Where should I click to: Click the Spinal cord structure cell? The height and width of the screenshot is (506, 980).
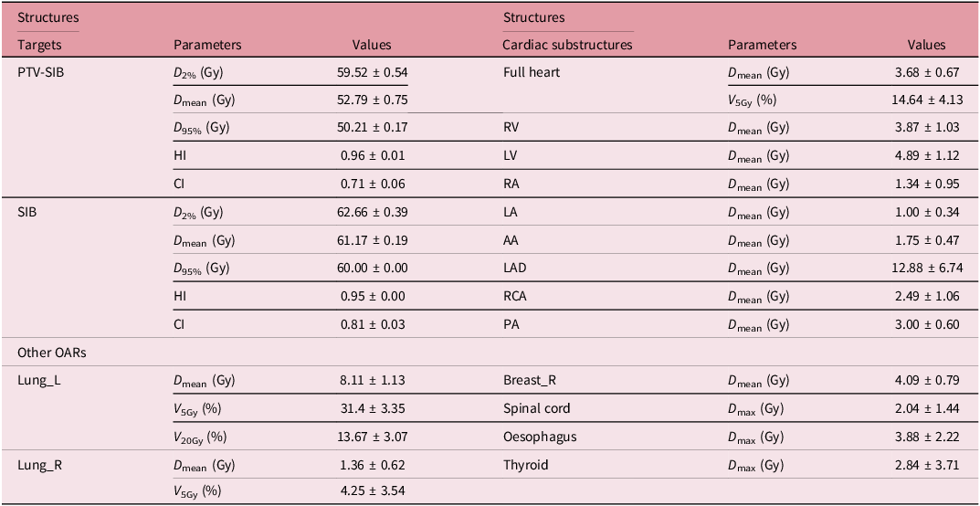coord(538,408)
